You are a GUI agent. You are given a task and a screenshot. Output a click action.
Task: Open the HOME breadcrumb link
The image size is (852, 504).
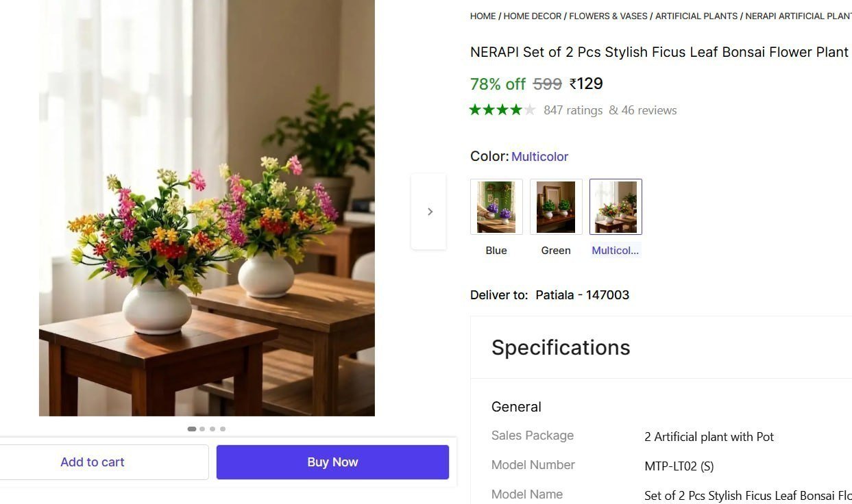coord(483,16)
